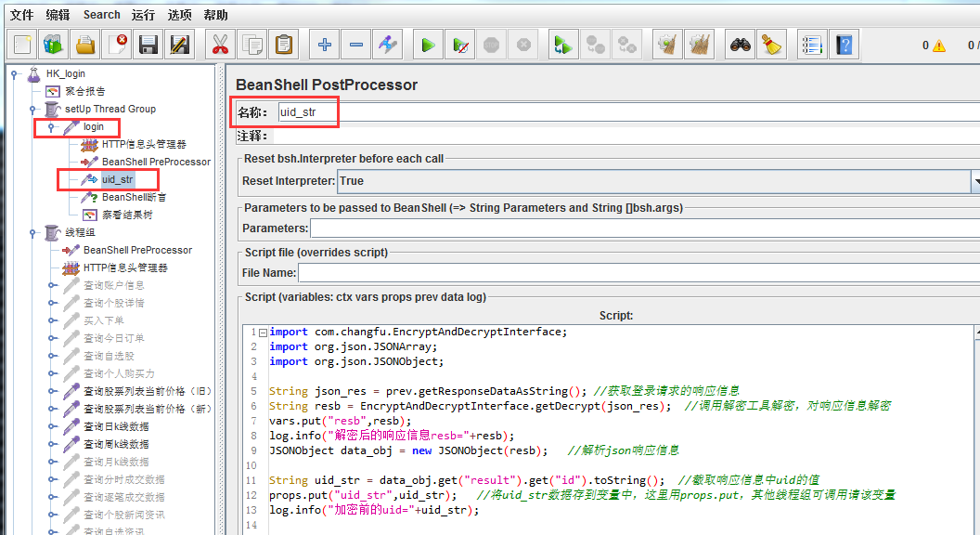980x535 pixels.
Task: Open the 帮助 menu
Action: click(x=215, y=14)
